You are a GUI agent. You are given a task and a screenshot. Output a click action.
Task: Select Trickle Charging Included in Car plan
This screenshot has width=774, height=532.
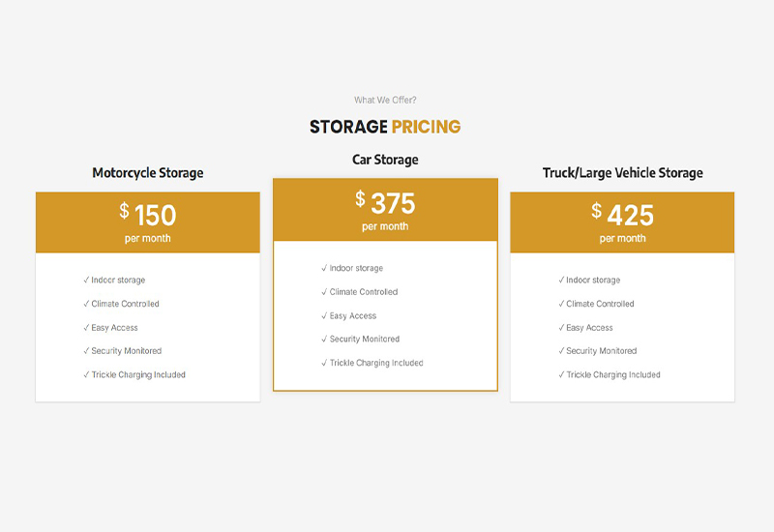pos(375,364)
